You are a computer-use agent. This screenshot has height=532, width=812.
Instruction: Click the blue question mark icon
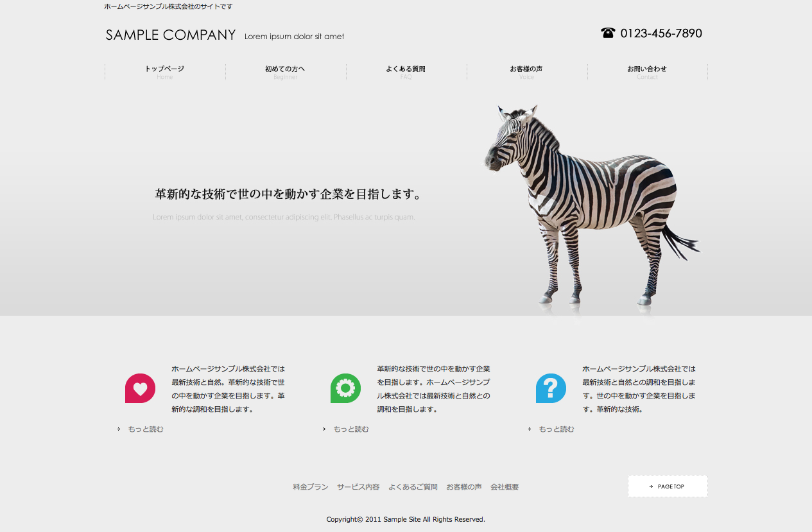[551, 388]
